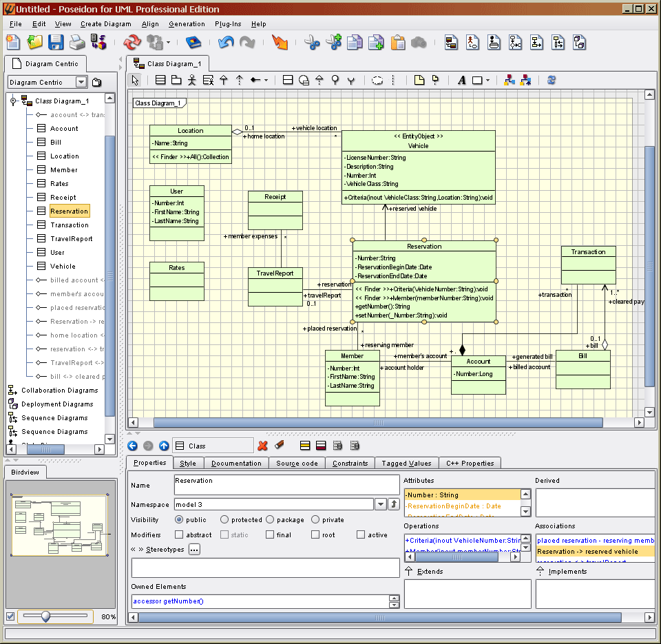
Task: Click the Birdview zoom slider handle
Action: click(45, 616)
